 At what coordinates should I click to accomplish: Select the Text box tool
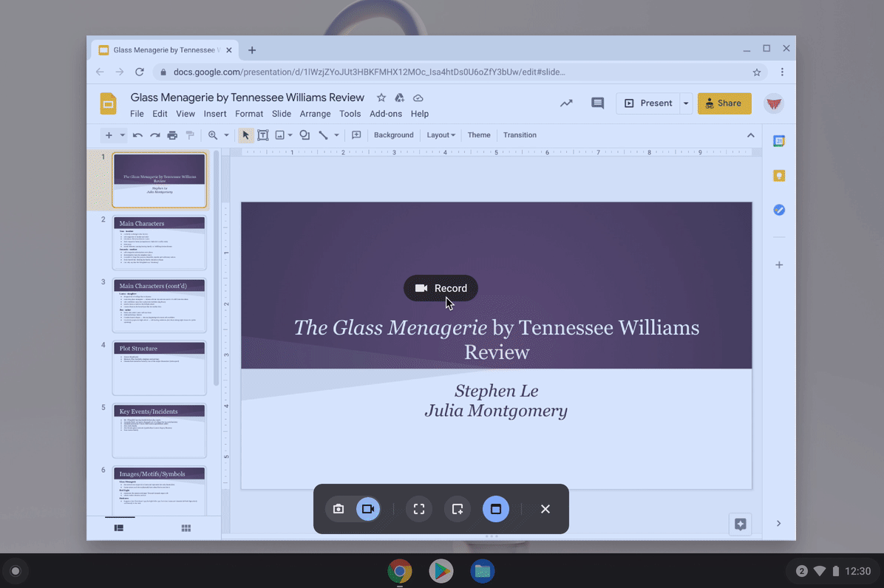[262, 135]
